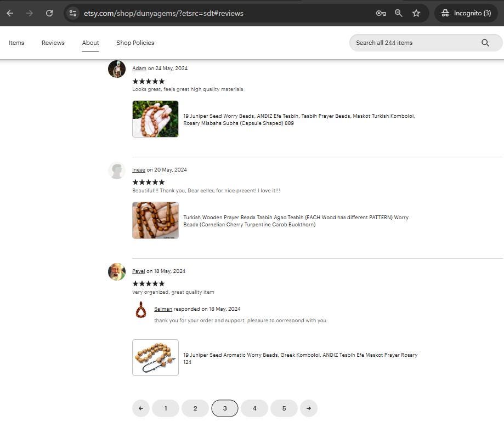504x439 pixels.
Task: Select the About tab
Action: (x=90, y=43)
